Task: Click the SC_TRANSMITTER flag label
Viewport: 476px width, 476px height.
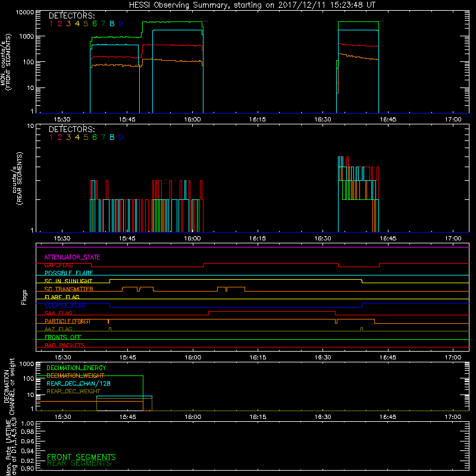Action: pyautogui.click(x=68, y=289)
